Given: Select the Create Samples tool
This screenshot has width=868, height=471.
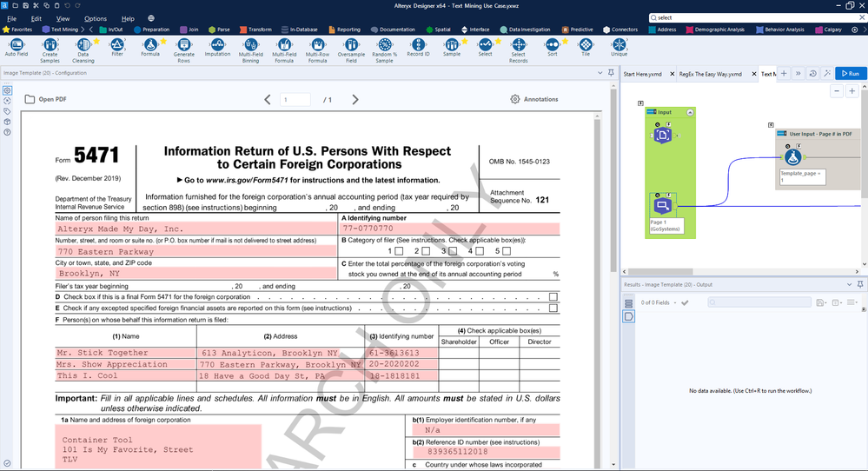Looking at the screenshot, I should pyautogui.click(x=50, y=50).
